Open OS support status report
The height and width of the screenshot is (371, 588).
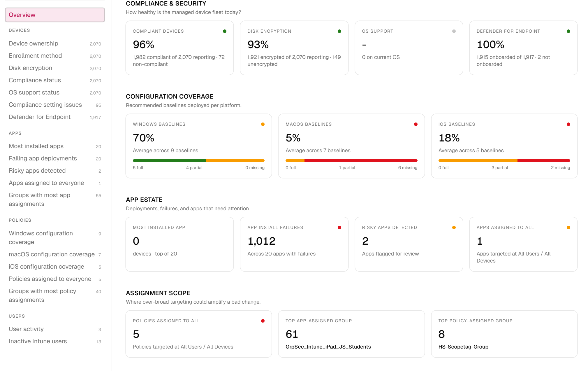tap(55, 92)
